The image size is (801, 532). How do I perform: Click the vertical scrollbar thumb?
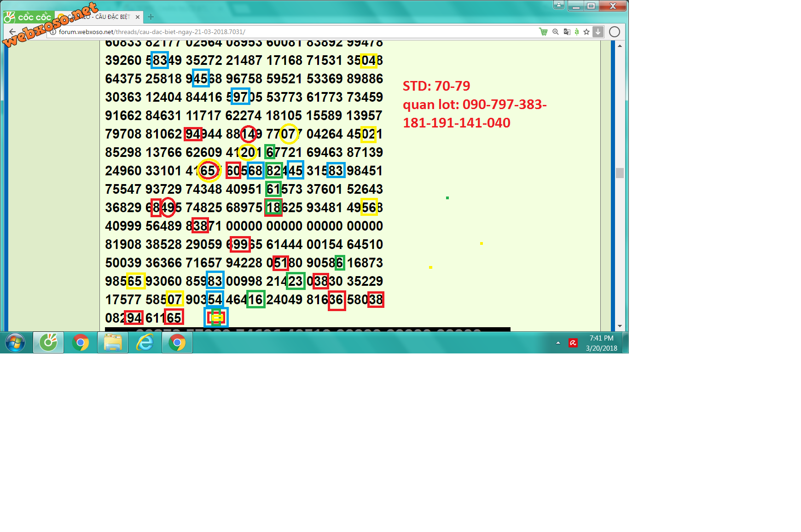[x=620, y=173]
